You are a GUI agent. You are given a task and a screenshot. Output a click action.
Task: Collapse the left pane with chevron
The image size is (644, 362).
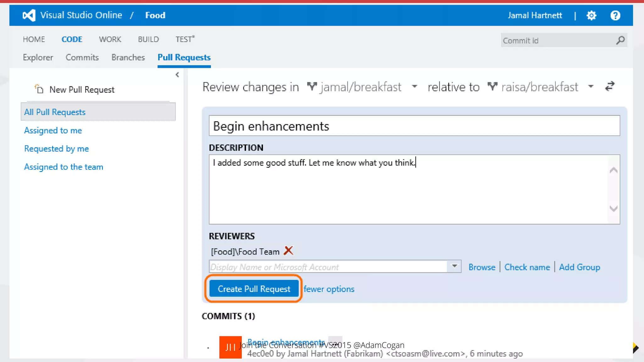click(x=177, y=74)
